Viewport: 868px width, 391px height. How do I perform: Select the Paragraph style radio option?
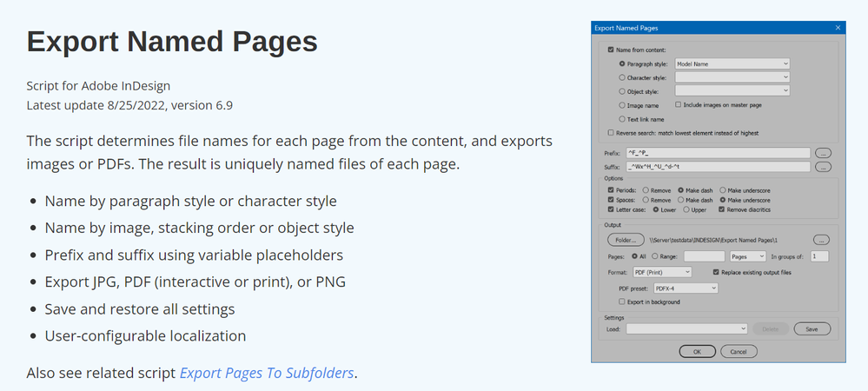[x=622, y=63]
